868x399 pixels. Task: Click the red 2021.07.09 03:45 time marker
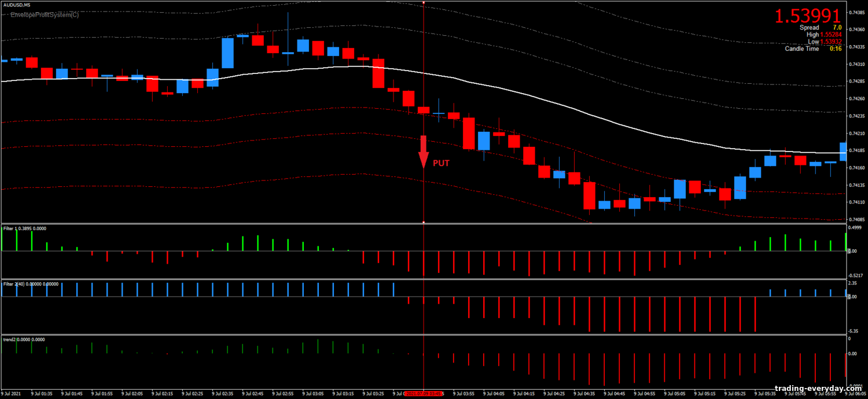click(x=424, y=394)
